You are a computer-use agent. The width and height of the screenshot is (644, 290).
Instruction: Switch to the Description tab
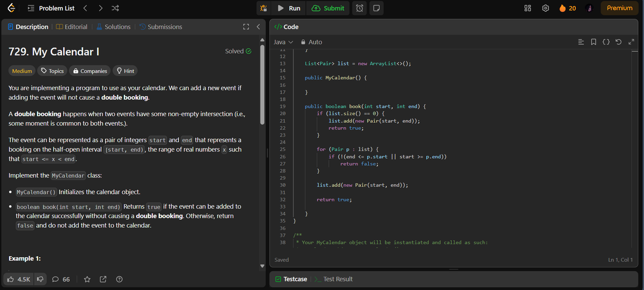click(28, 27)
